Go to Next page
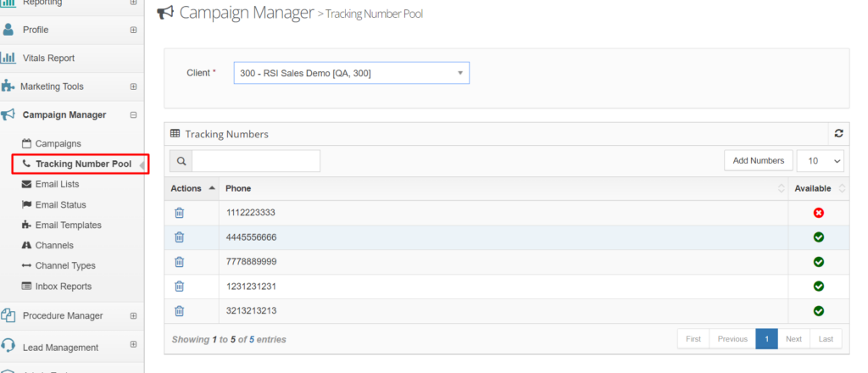Image resolution: width=868 pixels, height=373 pixels. [793, 339]
